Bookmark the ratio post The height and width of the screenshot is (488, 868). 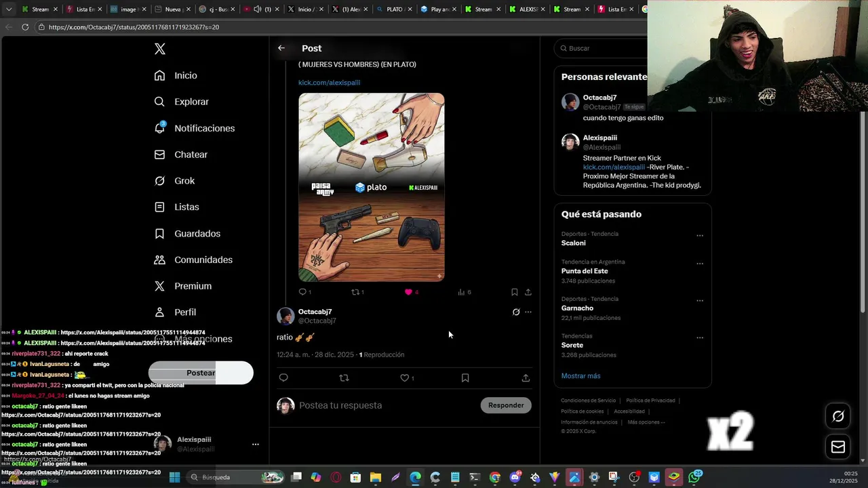pyautogui.click(x=465, y=378)
